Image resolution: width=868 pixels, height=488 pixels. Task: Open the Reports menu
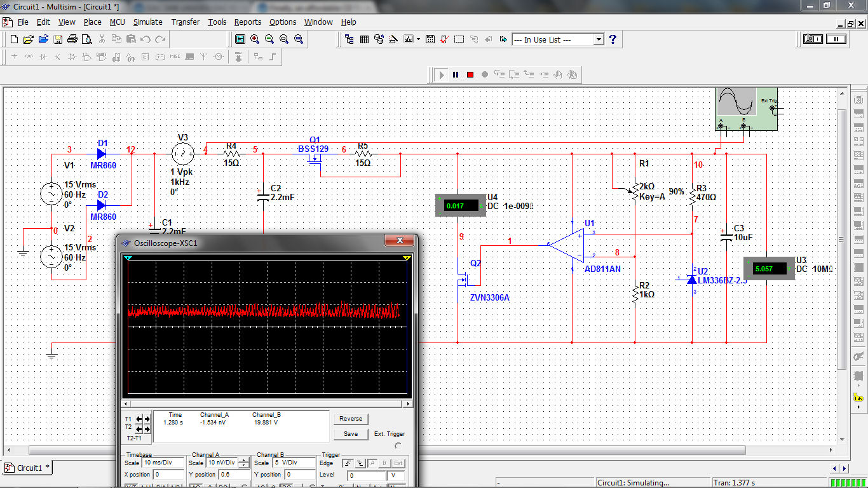247,22
